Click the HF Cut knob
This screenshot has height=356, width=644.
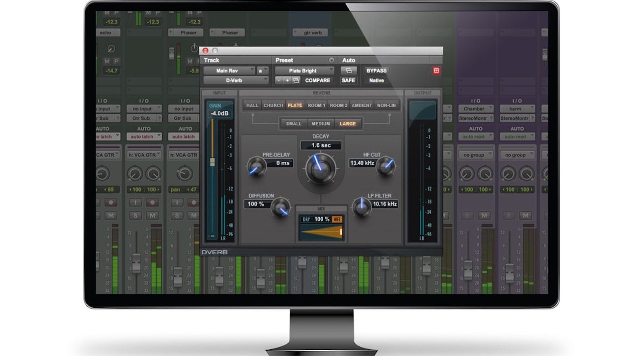[x=385, y=166]
